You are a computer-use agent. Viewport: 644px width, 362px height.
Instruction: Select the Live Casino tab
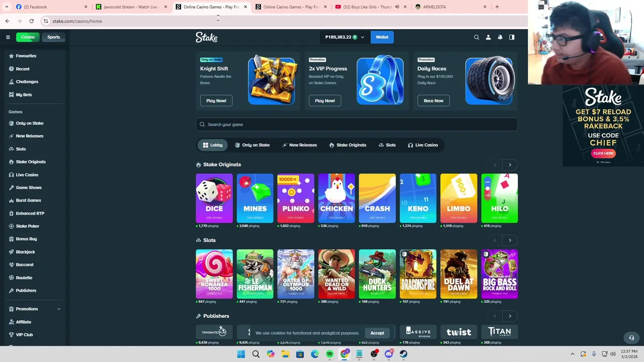[423, 145]
